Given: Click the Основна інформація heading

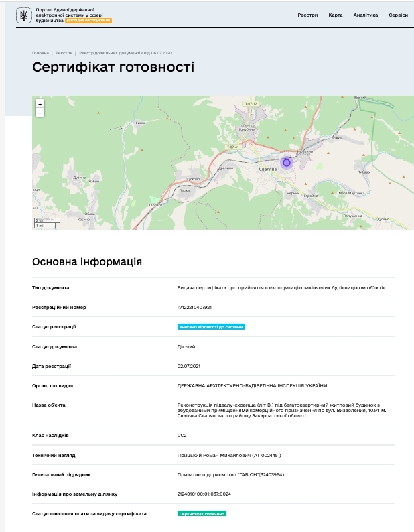Looking at the screenshot, I should click(87, 261).
